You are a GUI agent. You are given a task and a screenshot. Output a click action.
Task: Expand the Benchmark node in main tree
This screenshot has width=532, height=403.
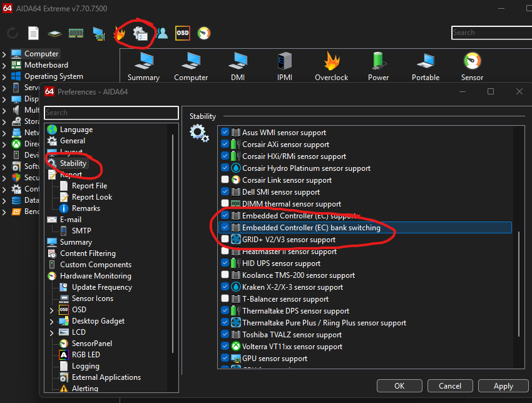(4, 212)
